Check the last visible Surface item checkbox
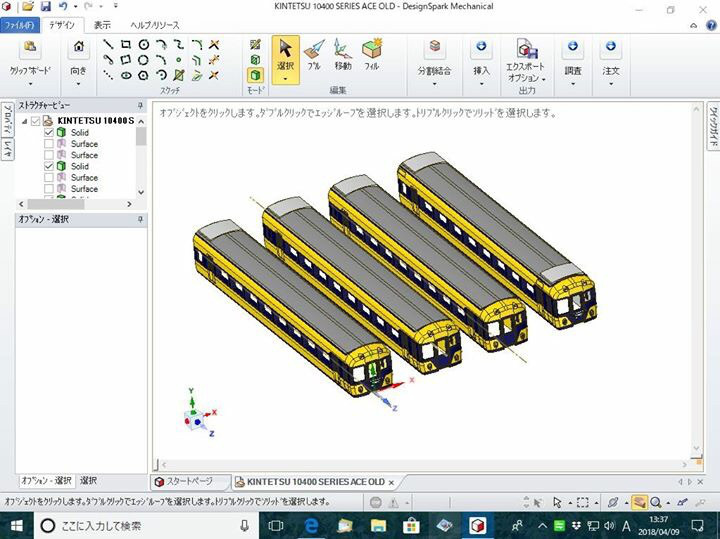 click(49, 189)
